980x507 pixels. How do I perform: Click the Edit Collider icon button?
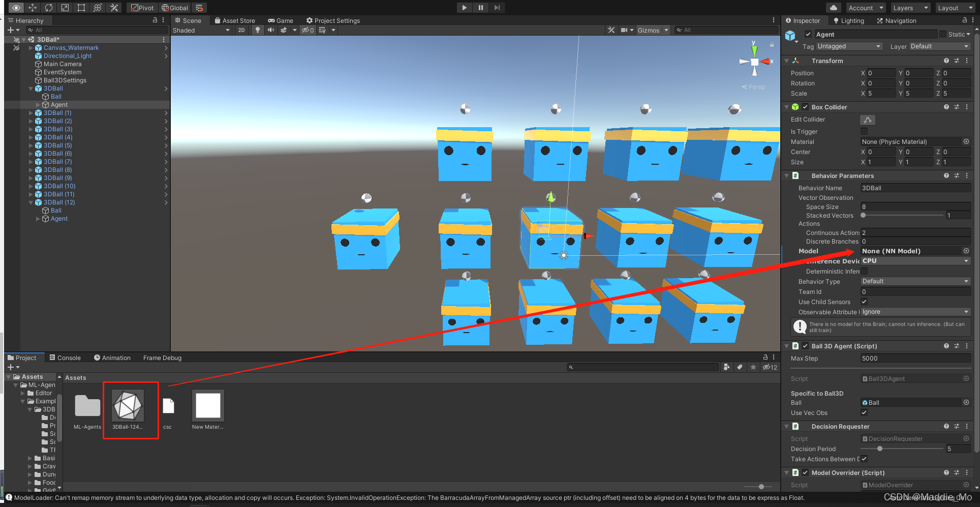point(868,120)
